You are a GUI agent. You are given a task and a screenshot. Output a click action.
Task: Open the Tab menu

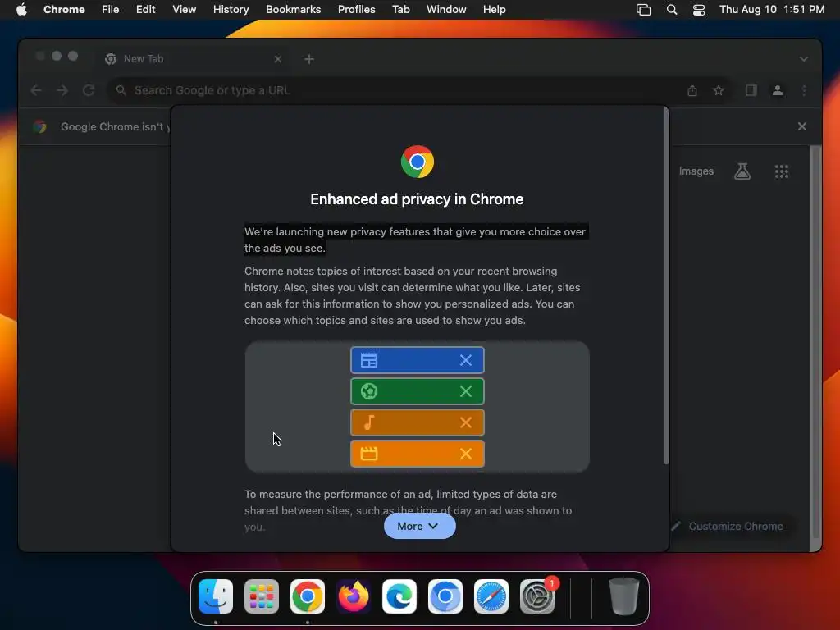(400, 9)
